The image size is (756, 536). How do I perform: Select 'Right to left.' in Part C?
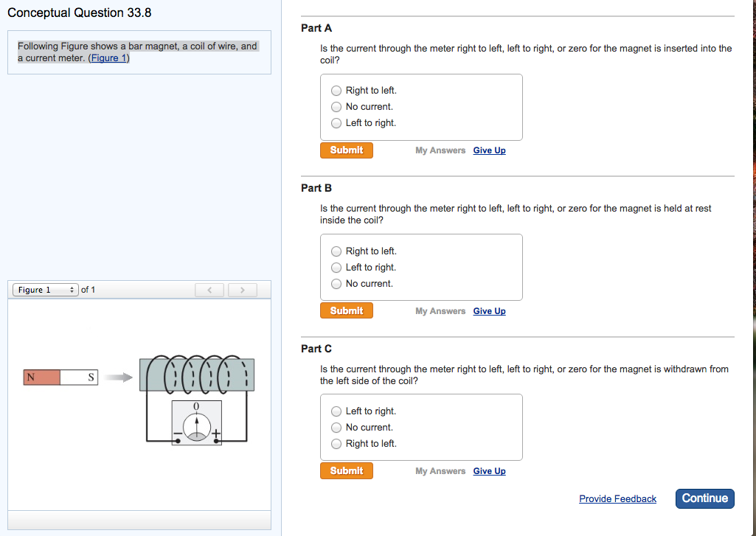point(336,444)
